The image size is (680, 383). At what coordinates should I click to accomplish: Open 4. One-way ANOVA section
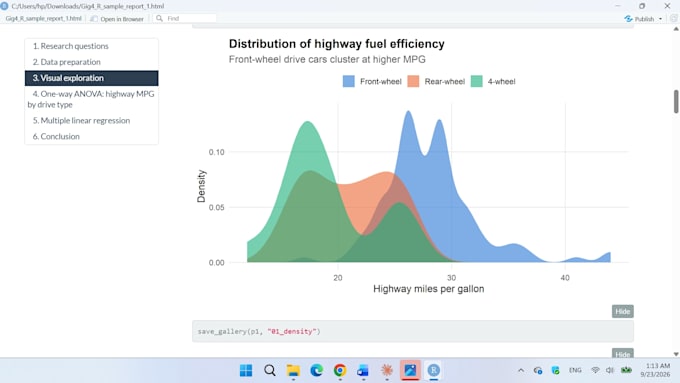click(92, 99)
